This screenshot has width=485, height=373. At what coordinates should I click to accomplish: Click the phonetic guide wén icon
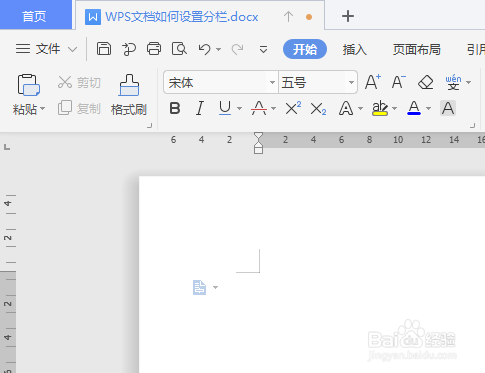pyautogui.click(x=453, y=82)
